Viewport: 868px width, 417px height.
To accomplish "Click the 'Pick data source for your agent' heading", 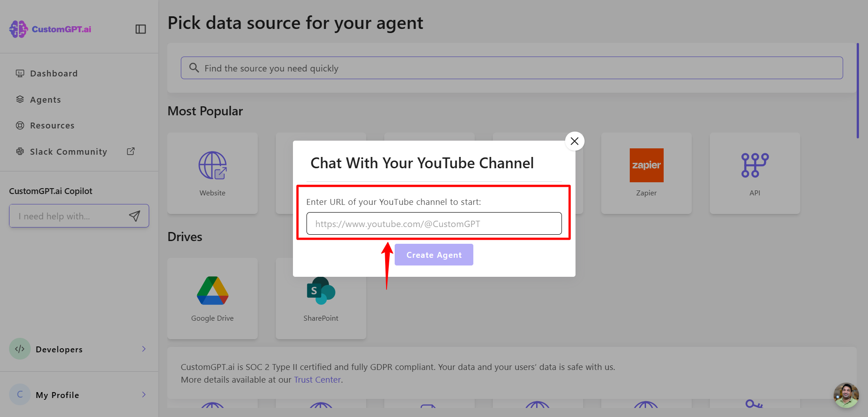I will [295, 23].
